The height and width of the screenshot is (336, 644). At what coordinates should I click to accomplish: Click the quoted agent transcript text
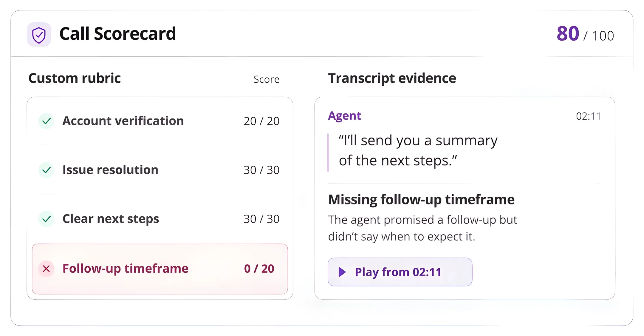pyautogui.click(x=418, y=150)
